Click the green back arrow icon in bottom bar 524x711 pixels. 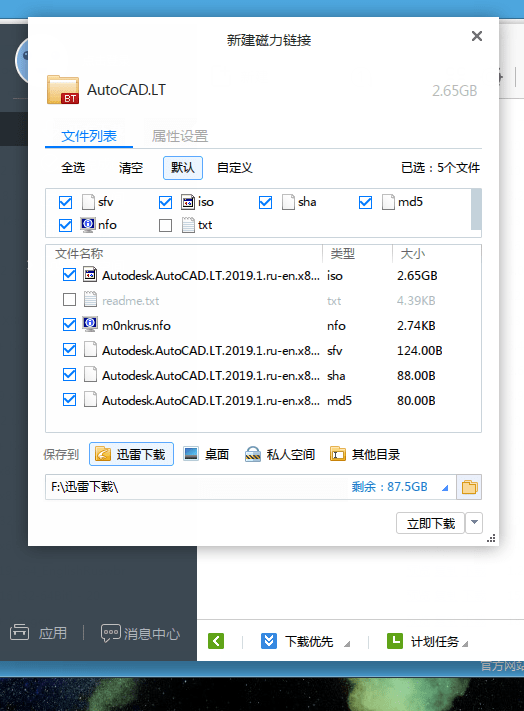(x=216, y=641)
